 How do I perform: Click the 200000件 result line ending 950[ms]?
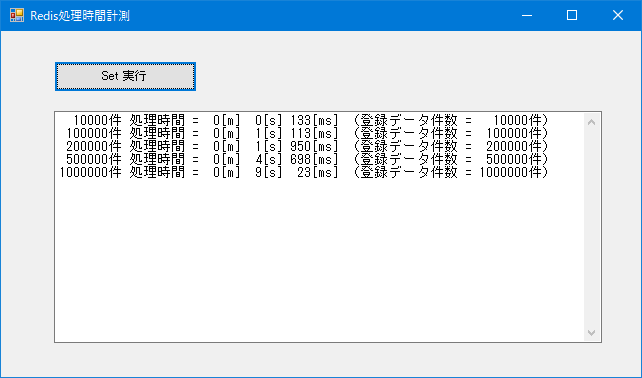307,146
